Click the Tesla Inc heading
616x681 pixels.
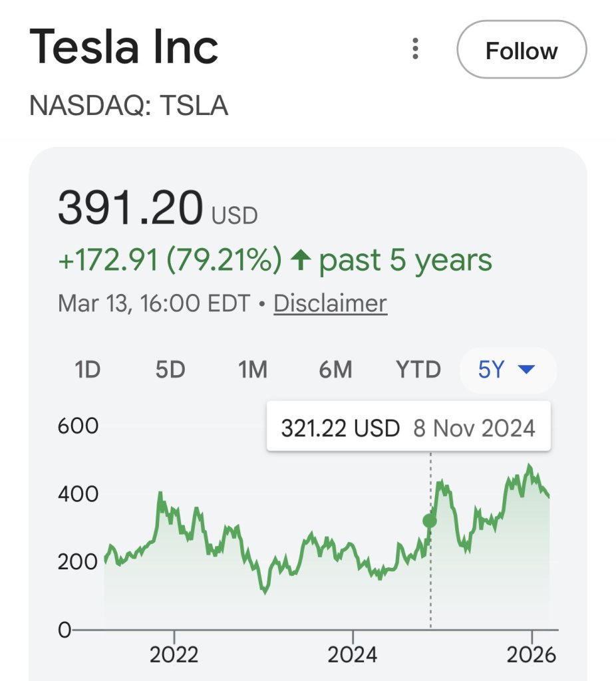124,48
